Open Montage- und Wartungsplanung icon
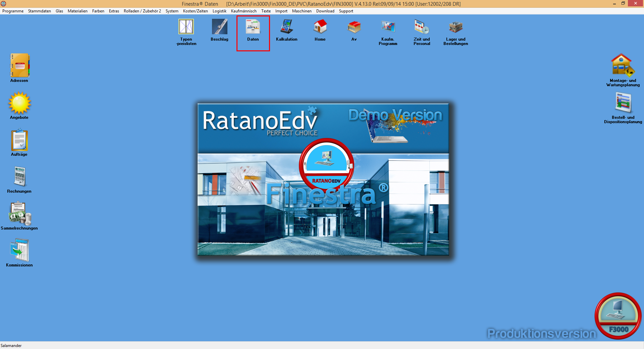The width and height of the screenshot is (644, 349). click(623, 65)
